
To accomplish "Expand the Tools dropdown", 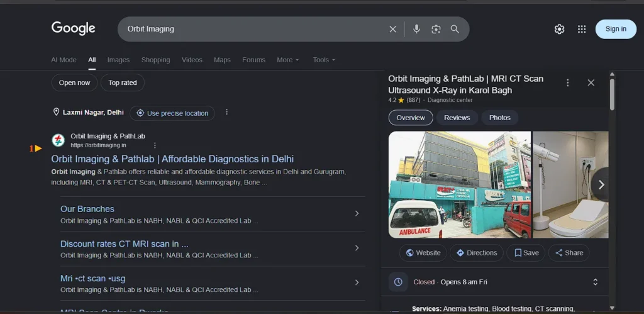I will (324, 60).
